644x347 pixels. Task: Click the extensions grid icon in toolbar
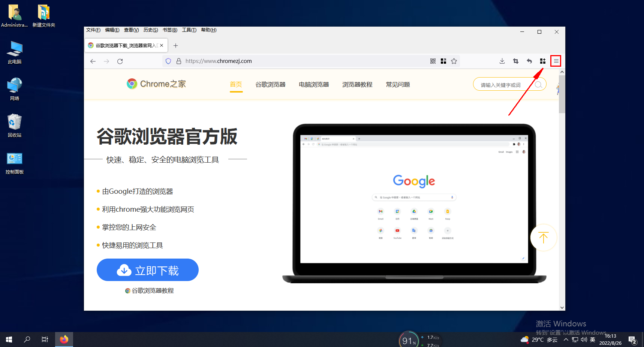(542, 61)
